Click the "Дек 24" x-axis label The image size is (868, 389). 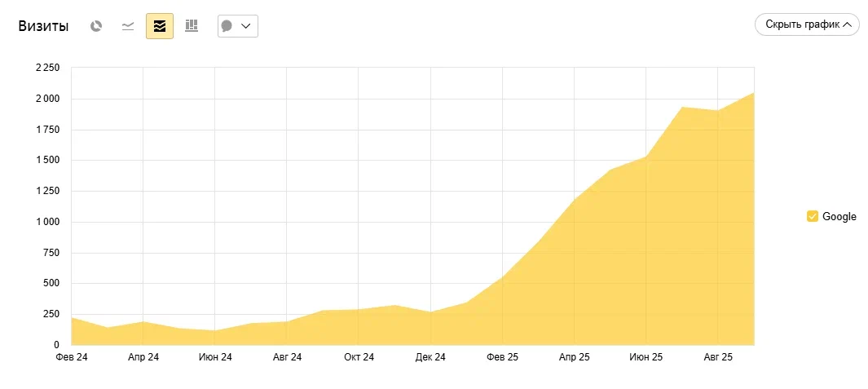coord(430,357)
